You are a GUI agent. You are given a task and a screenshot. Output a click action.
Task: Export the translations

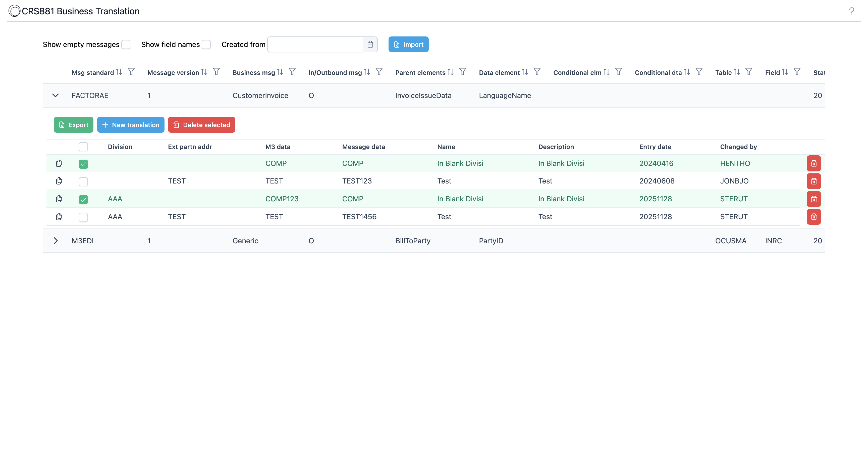[73, 125]
